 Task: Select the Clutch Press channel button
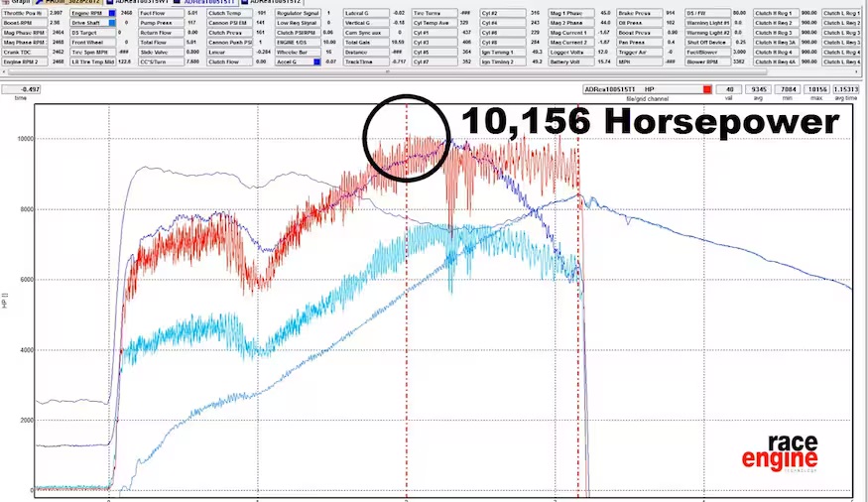tap(230, 33)
